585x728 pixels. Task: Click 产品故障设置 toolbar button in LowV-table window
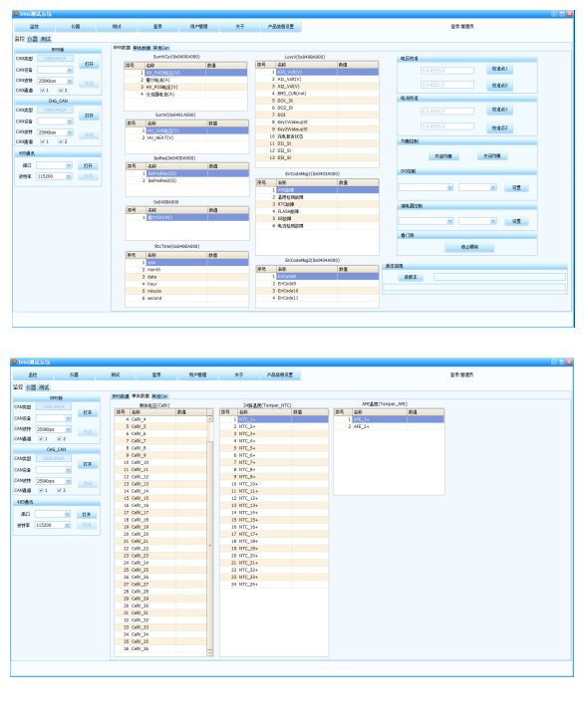point(281,27)
